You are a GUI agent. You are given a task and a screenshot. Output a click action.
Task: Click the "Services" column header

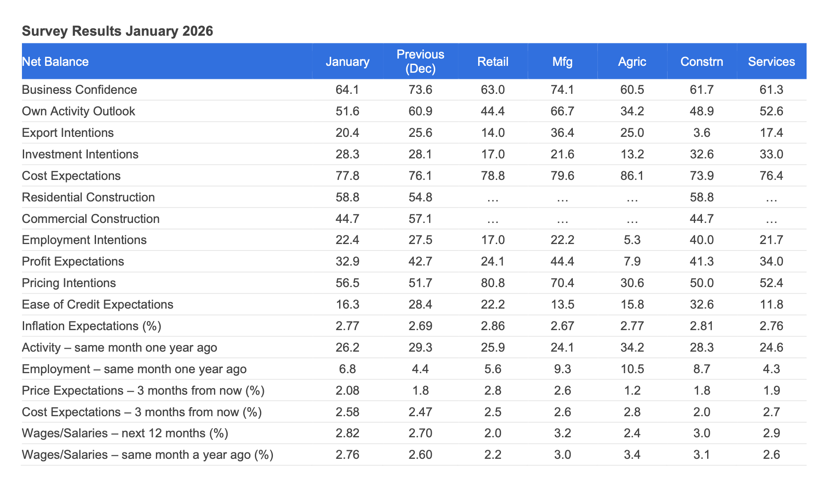[771, 62]
